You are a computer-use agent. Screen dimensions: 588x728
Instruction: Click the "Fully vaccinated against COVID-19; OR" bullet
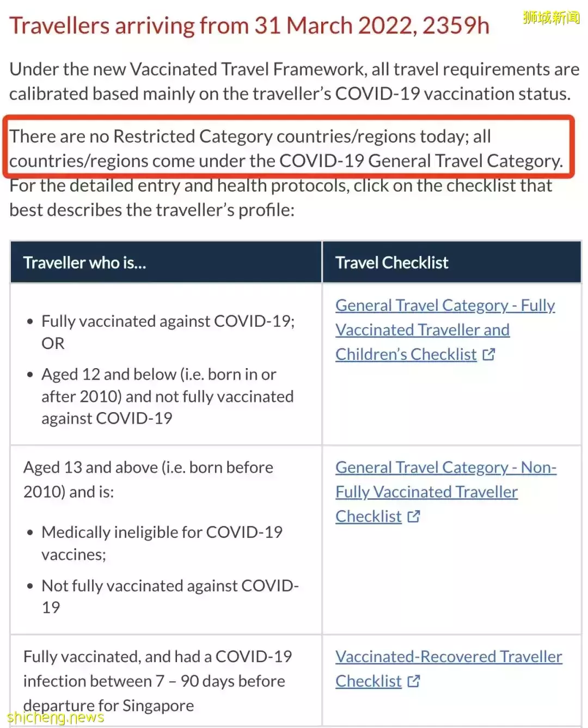click(168, 332)
